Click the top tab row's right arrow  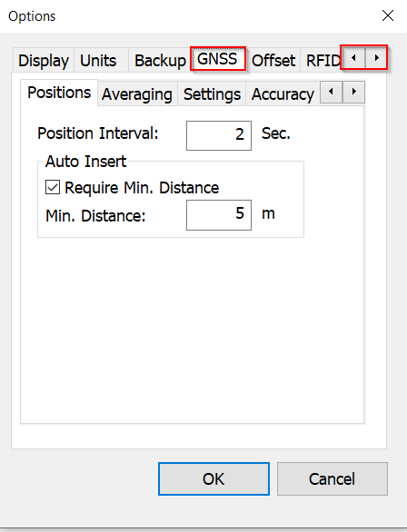376,58
